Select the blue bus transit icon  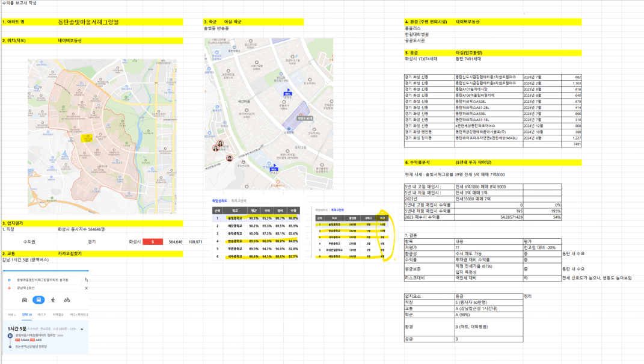(38, 300)
